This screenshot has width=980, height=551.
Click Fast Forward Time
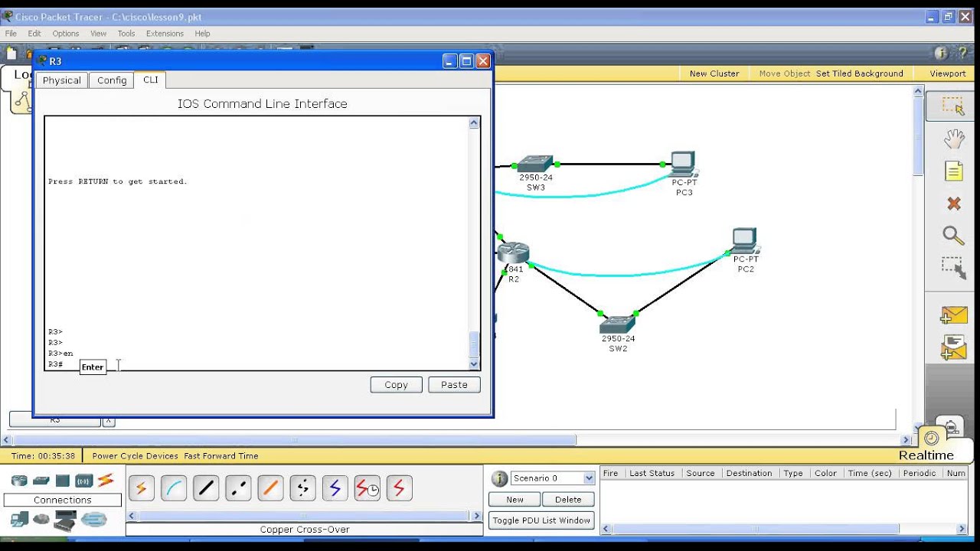point(221,456)
